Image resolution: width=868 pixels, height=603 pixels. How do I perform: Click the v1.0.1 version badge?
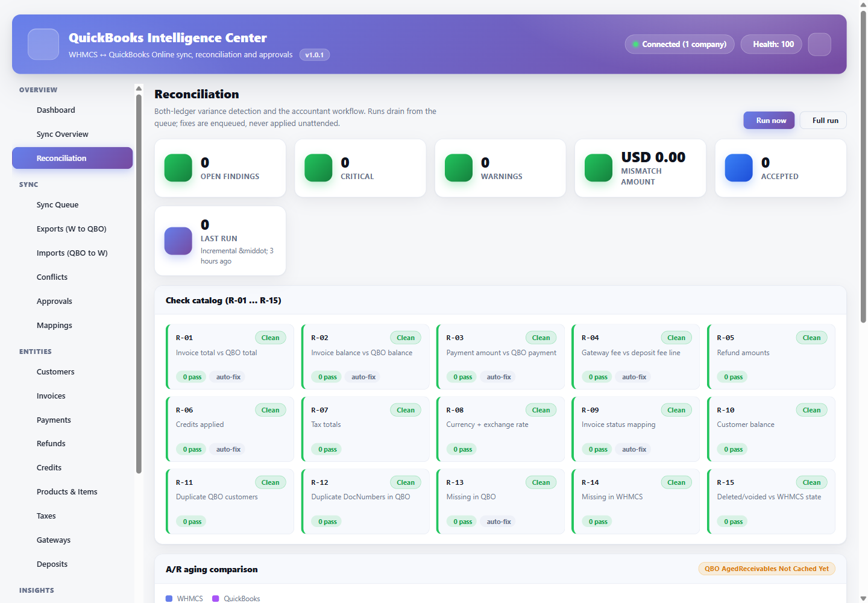(x=314, y=55)
